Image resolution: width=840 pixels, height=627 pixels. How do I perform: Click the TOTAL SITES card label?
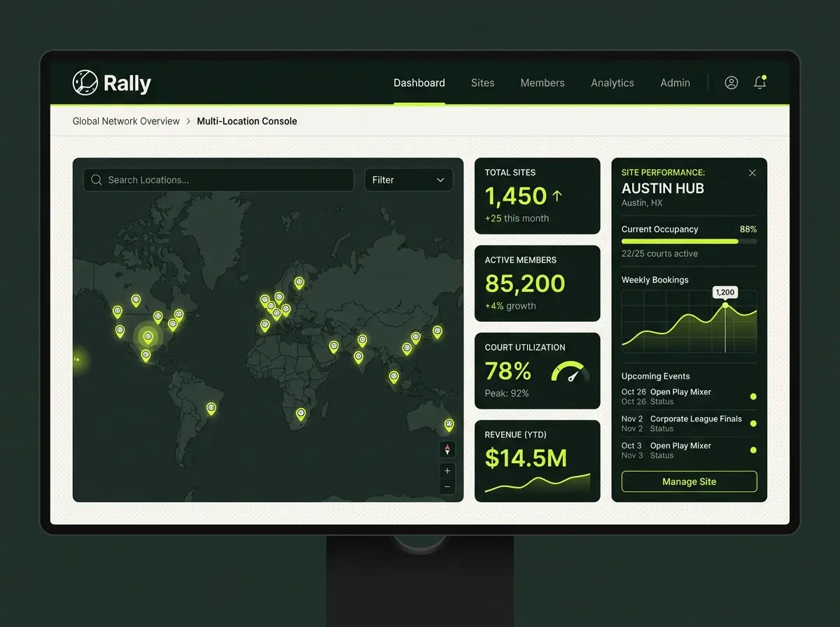(510, 172)
